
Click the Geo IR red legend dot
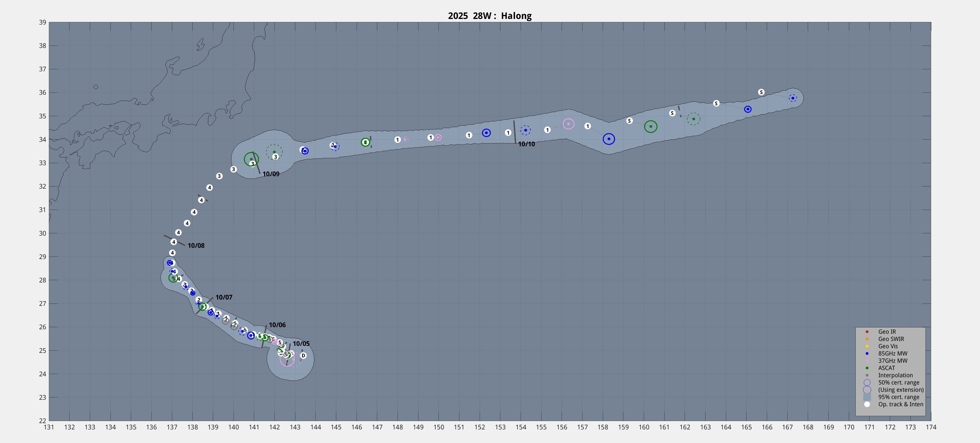pos(867,331)
